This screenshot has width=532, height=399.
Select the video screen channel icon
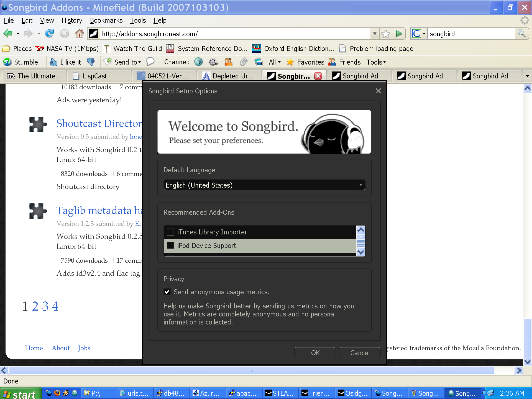pos(258,62)
